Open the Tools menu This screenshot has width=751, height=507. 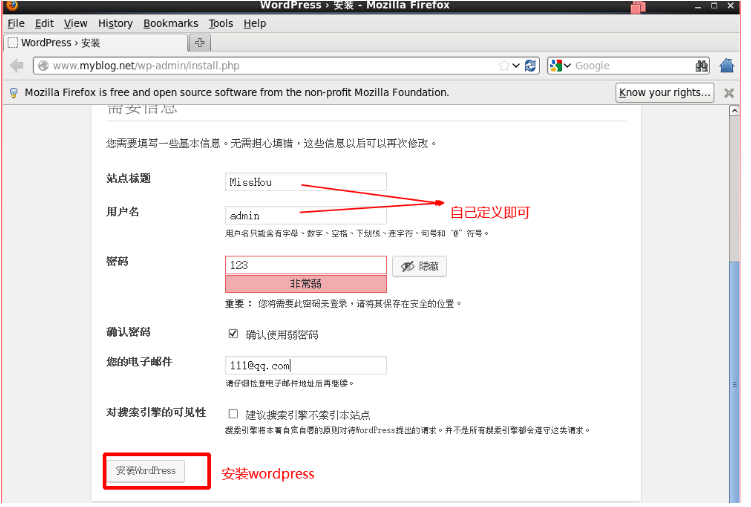click(x=221, y=23)
